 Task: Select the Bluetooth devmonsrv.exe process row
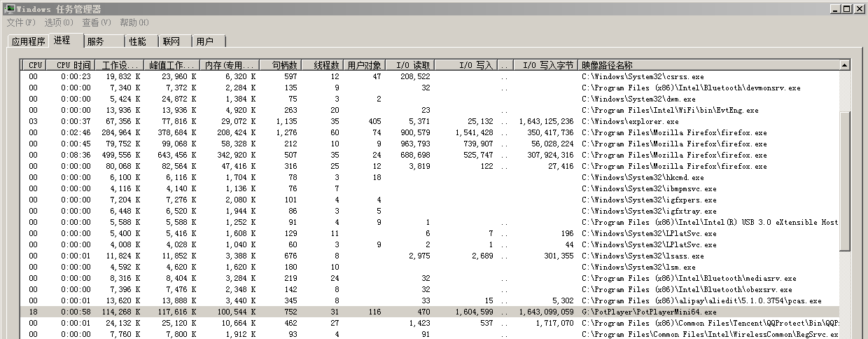(431, 88)
